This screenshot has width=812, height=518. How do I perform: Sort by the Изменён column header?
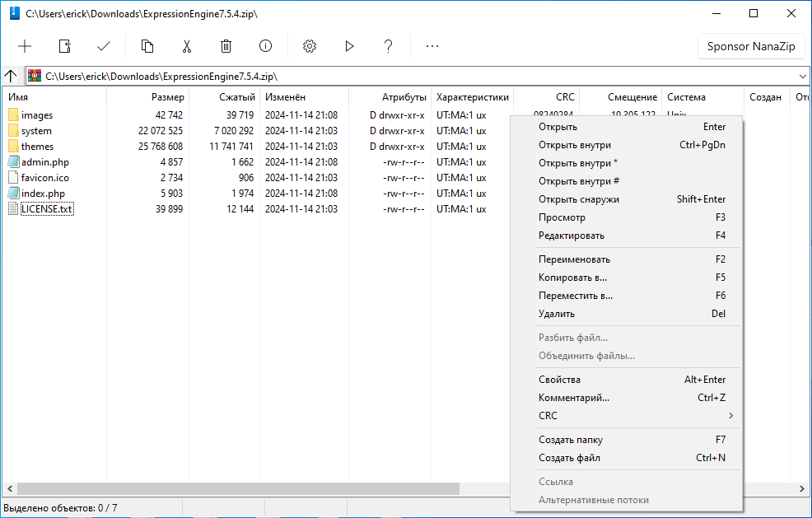coord(305,97)
